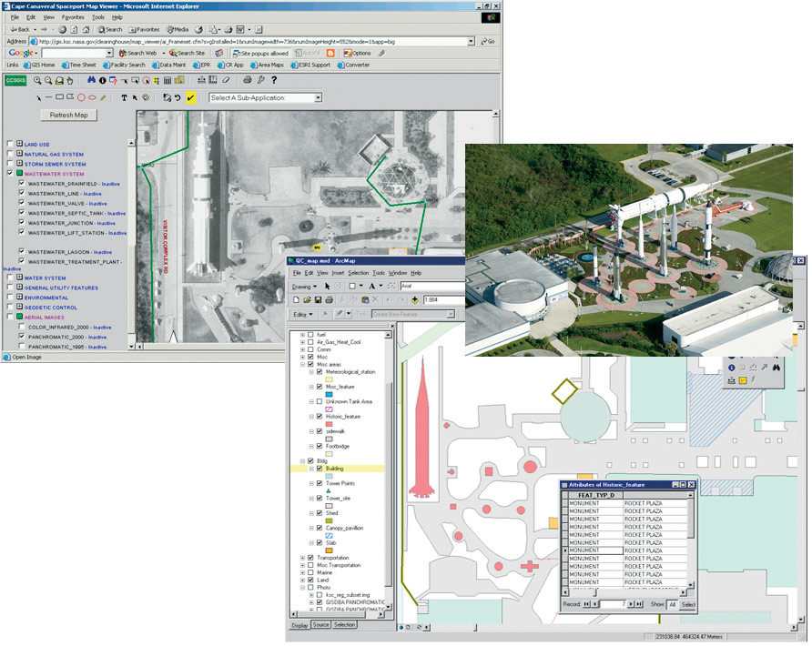Screen dimensions: 812x646
Task: Click the orange Slab color swatch
Action: tap(329, 550)
